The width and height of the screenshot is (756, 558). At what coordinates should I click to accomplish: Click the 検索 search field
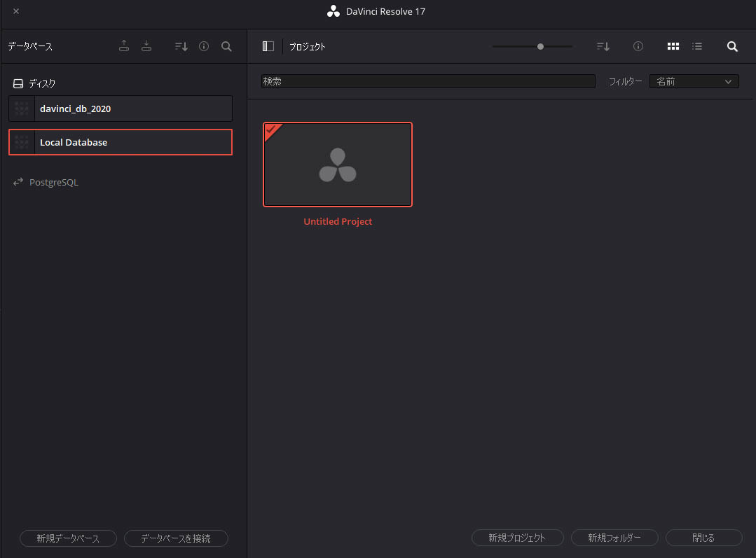(427, 81)
